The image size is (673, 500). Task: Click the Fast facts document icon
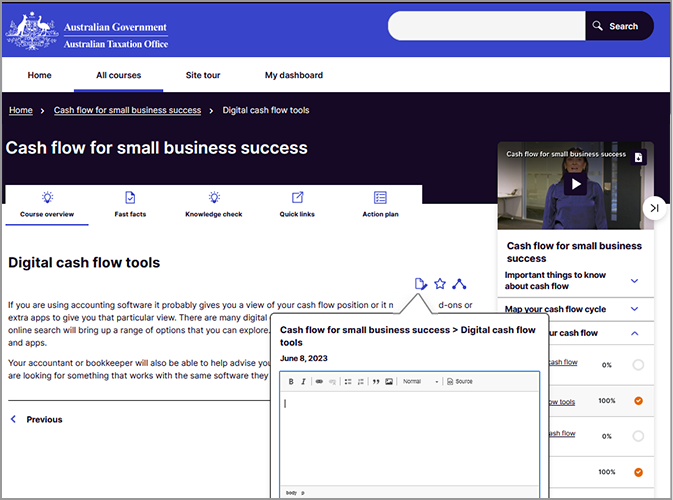pyautogui.click(x=130, y=197)
